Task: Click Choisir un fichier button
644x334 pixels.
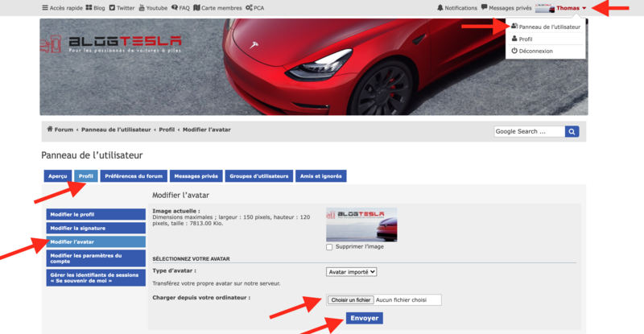Action: (351, 300)
